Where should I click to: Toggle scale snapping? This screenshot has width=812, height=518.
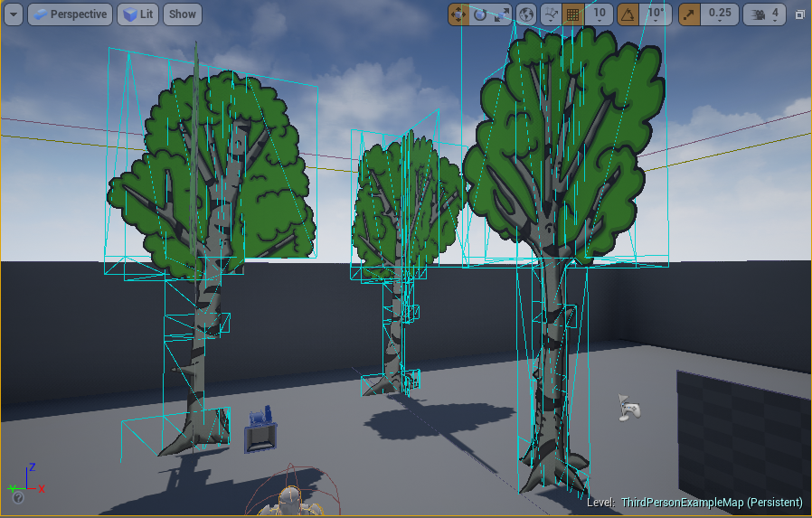point(689,14)
